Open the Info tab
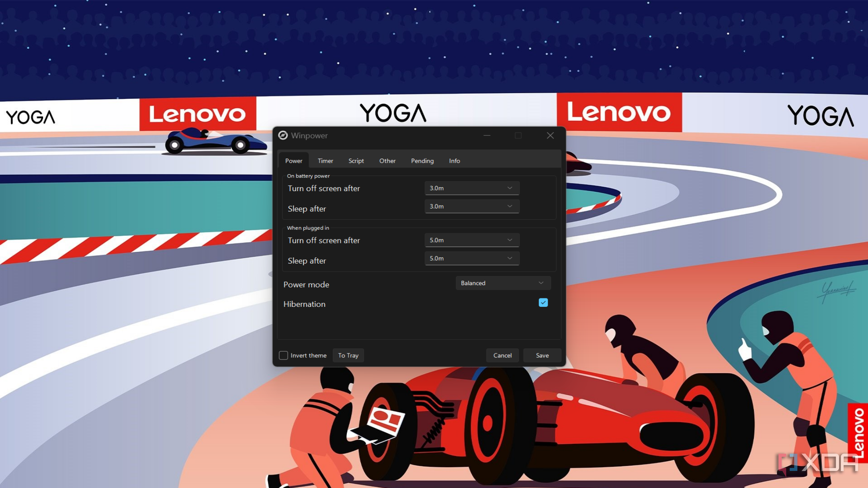868x488 pixels. click(x=454, y=161)
